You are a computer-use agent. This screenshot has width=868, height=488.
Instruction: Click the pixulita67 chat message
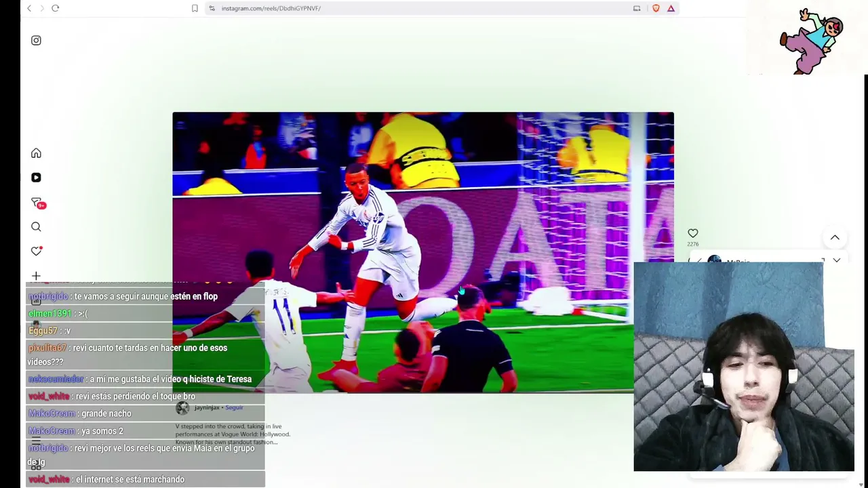pyautogui.click(x=146, y=354)
